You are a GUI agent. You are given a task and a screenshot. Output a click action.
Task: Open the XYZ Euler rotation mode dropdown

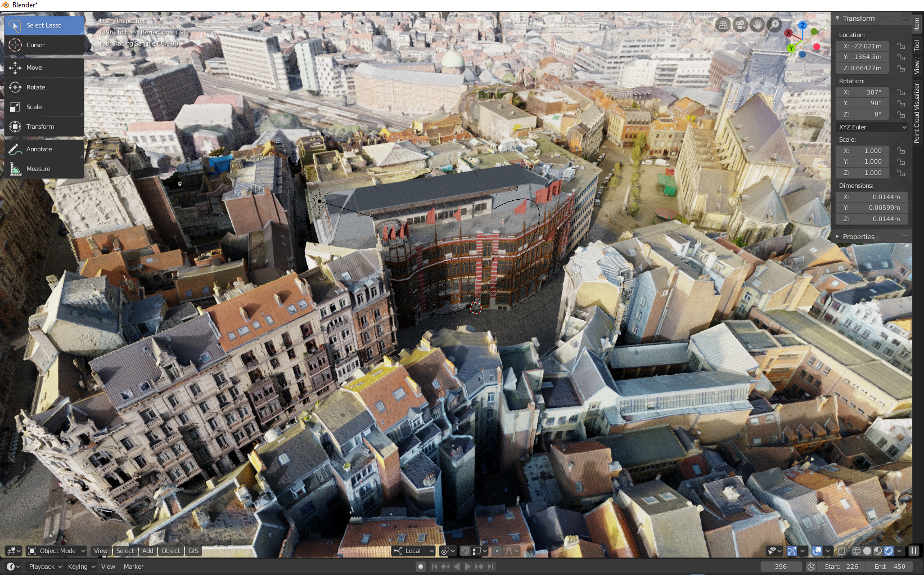[x=872, y=127]
